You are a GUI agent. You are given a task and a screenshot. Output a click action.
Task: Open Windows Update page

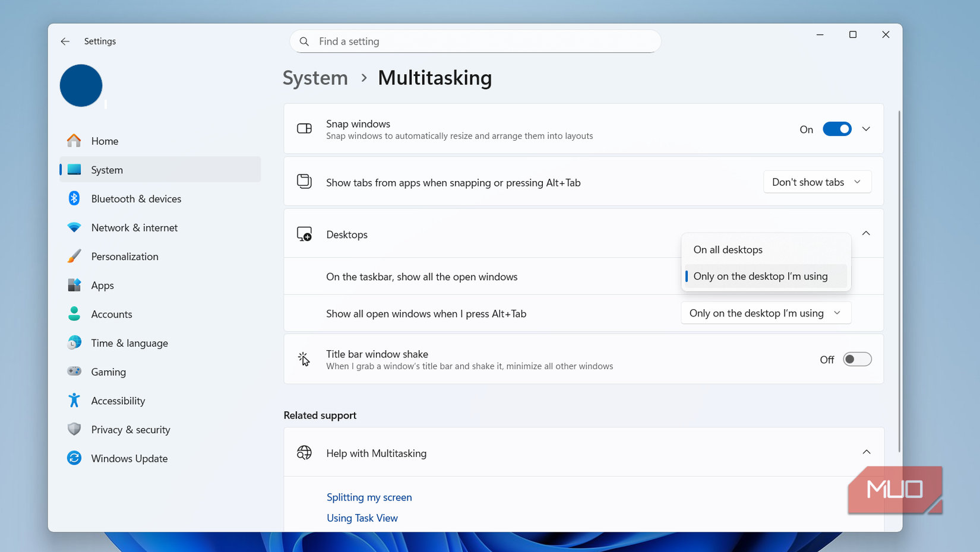(x=160, y=458)
